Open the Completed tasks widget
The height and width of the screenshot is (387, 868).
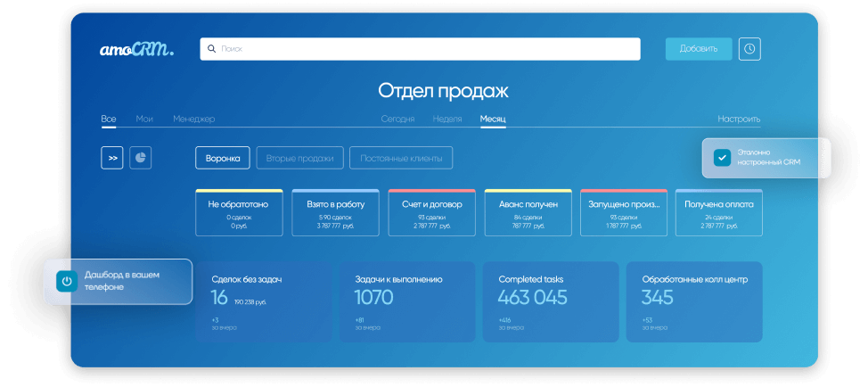pos(551,301)
